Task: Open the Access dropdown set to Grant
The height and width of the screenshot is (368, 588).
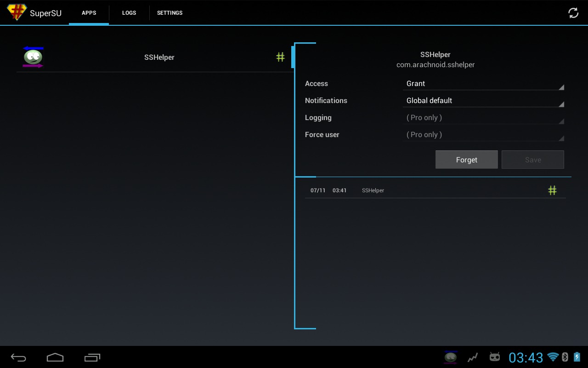Action: [x=483, y=84]
